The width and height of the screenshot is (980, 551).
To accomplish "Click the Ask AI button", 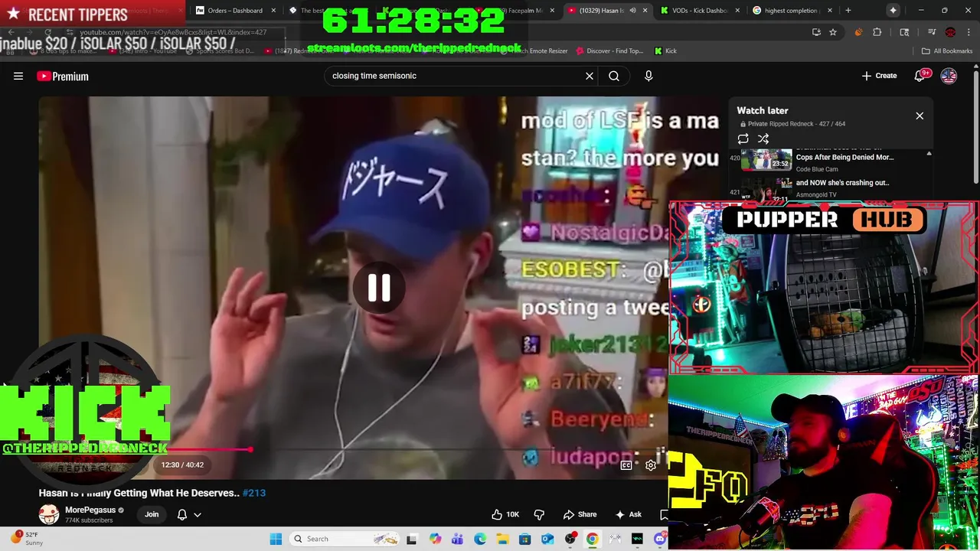I will [629, 514].
